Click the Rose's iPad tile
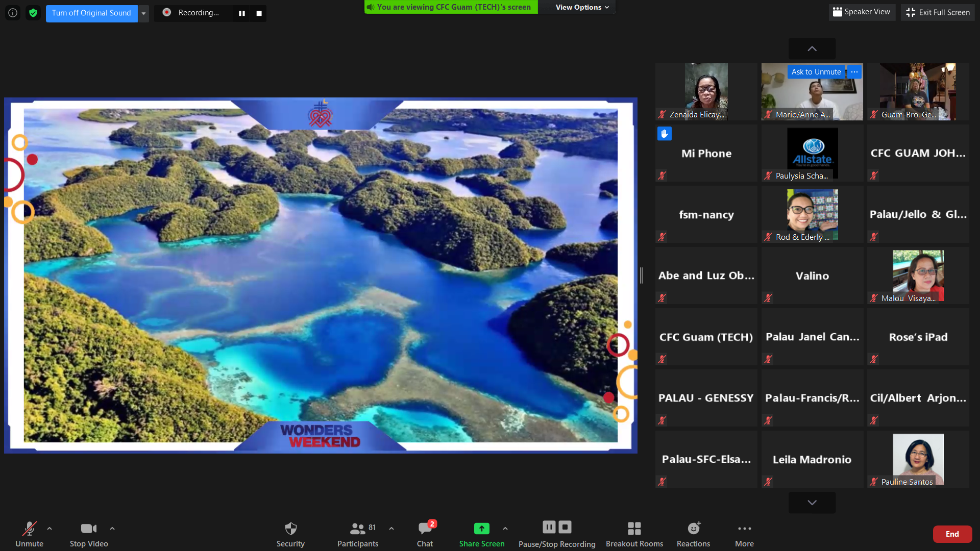Image resolution: width=980 pixels, height=551 pixels. click(x=918, y=337)
